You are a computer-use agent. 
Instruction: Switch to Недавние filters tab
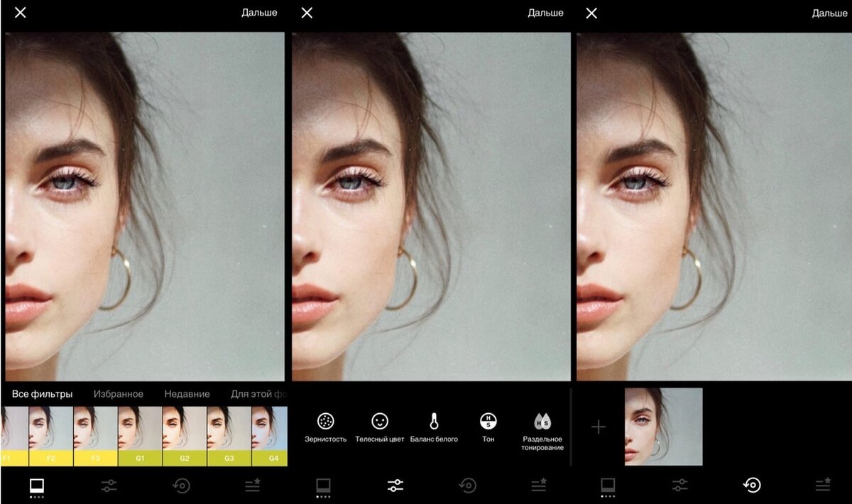[x=187, y=394]
